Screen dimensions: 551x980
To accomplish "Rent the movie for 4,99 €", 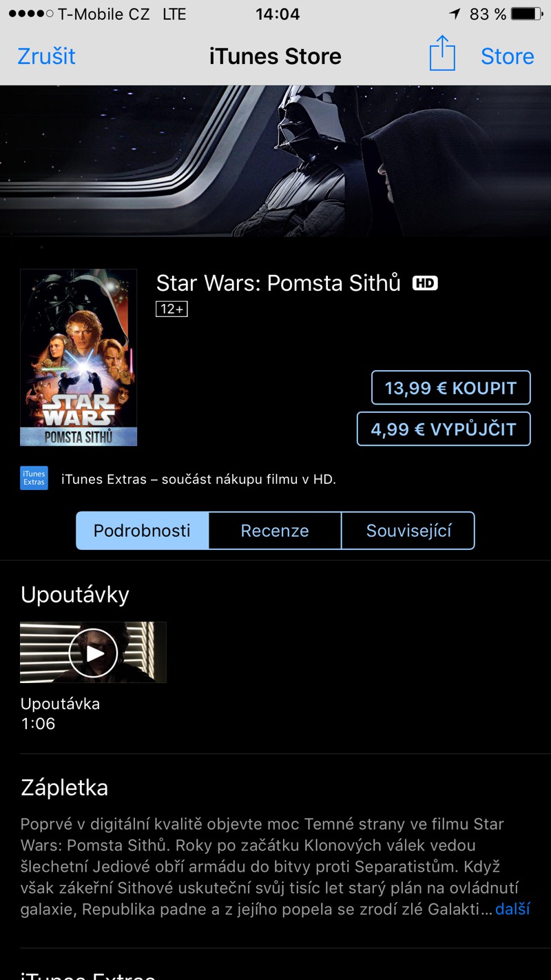I will click(444, 429).
